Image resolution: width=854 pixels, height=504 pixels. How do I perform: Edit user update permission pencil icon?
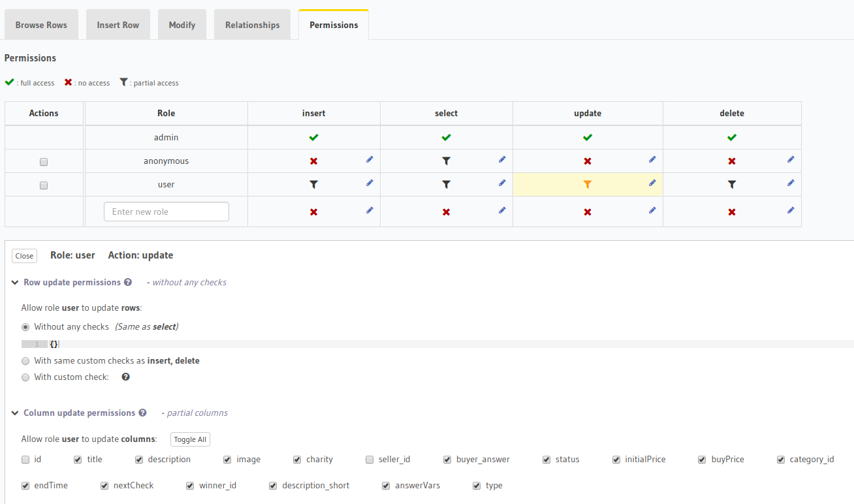tap(652, 183)
